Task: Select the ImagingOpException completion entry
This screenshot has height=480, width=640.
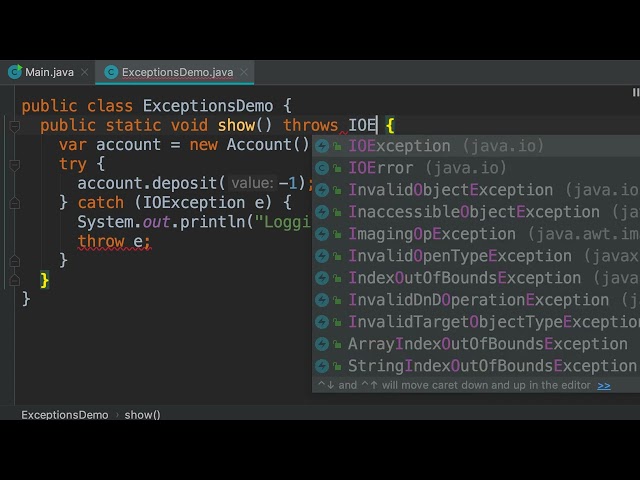Action: 476,234
